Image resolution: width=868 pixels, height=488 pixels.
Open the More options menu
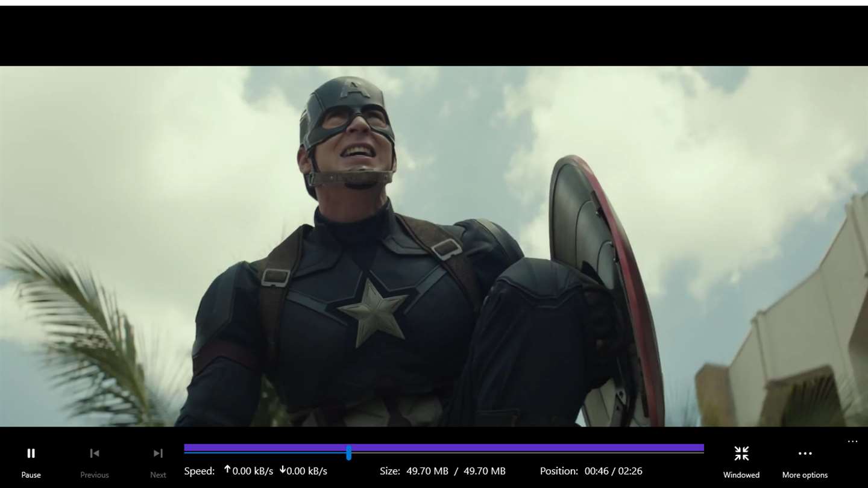click(805, 461)
